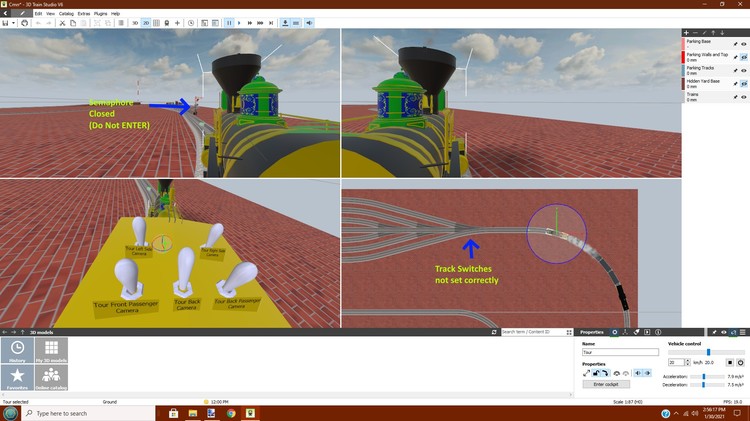This screenshot has height=421, width=750.
Task: Click the resize arrows icon under Properties
Action: (586, 373)
